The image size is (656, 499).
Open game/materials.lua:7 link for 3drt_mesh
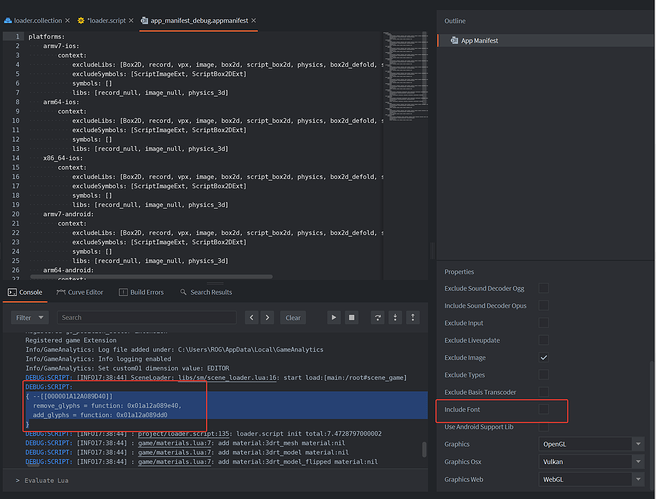click(176, 443)
